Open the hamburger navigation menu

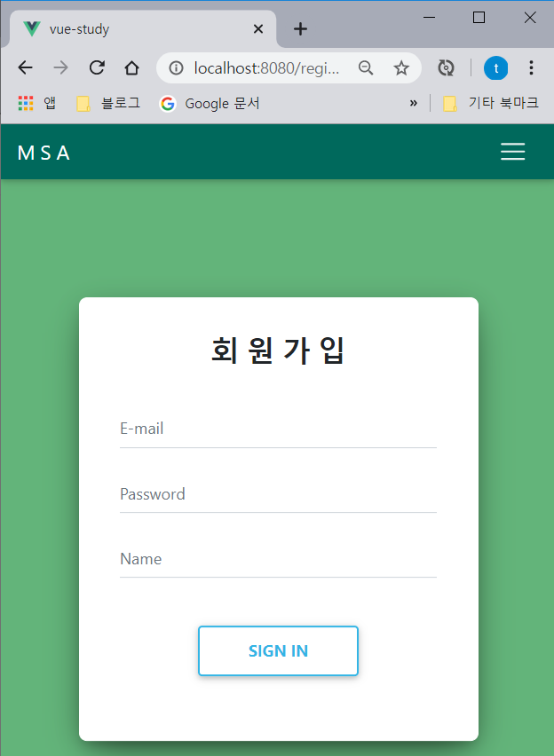click(x=512, y=152)
